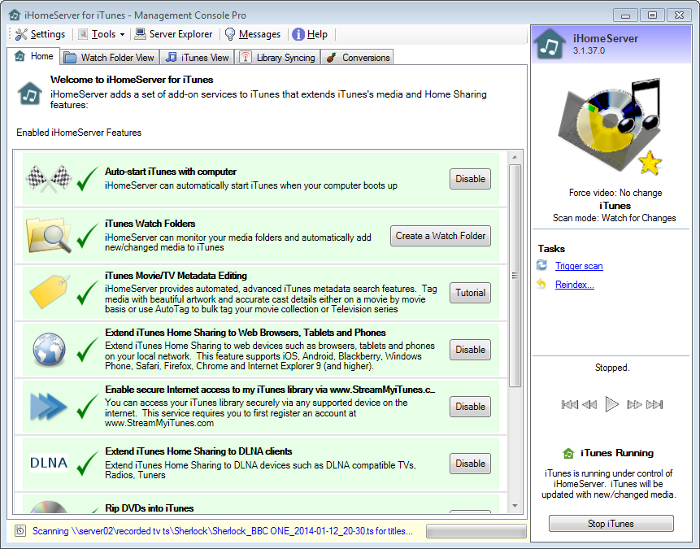Viewport: 700px width, 549px height.
Task: Click the green checkmark for Auto-start iTunes
Action: pos(88,179)
